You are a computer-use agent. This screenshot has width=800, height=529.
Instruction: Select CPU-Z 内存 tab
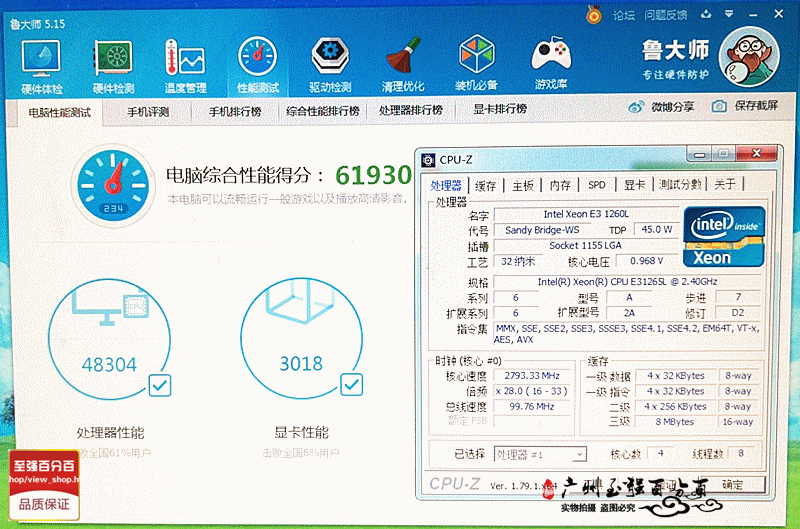[x=560, y=185]
